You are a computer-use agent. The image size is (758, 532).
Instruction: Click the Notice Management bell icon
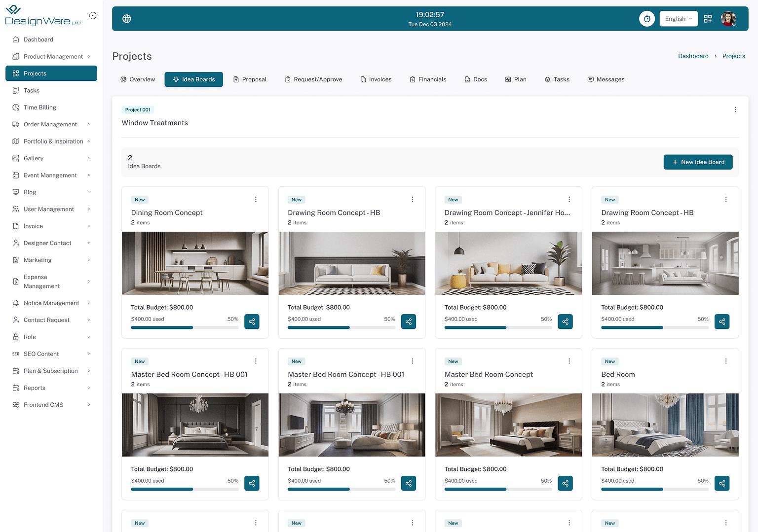click(x=16, y=303)
